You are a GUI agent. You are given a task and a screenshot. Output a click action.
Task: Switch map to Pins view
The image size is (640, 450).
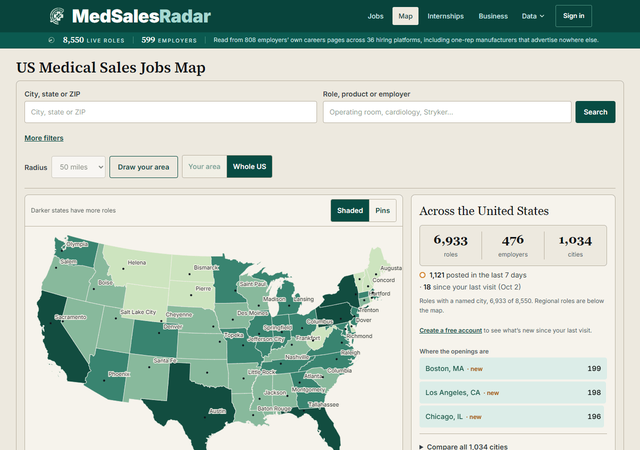click(x=382, y=210)
